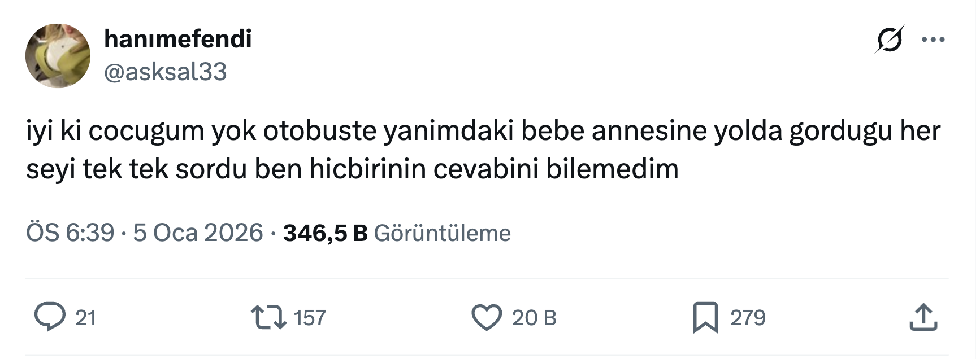Screen dimensions: 980x359
Task: Bookmark the tweet with the bookmark icon
Action: (705, 317)
